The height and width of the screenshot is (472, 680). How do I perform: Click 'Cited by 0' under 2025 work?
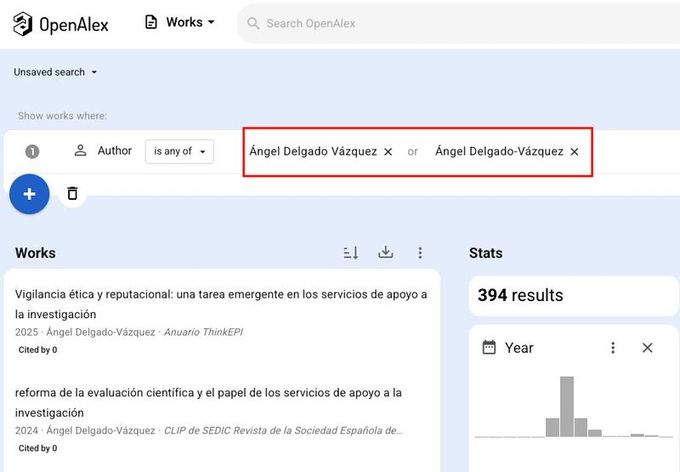point(38,350)
